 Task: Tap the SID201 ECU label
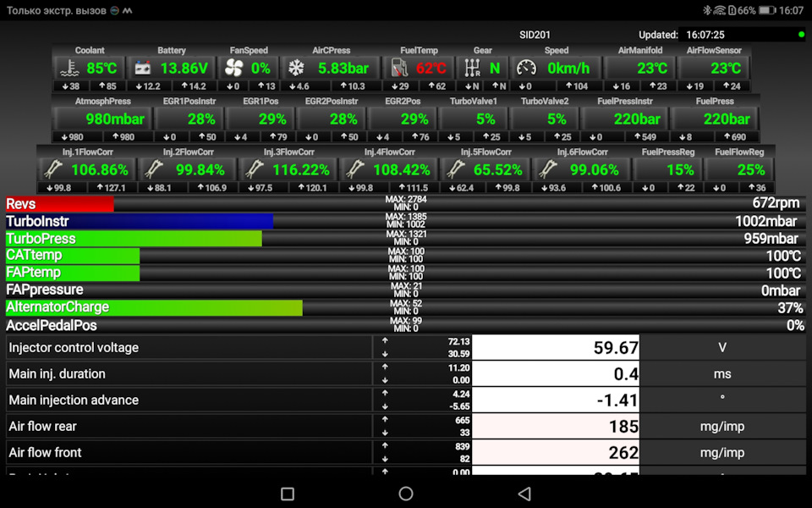[535, 35]
